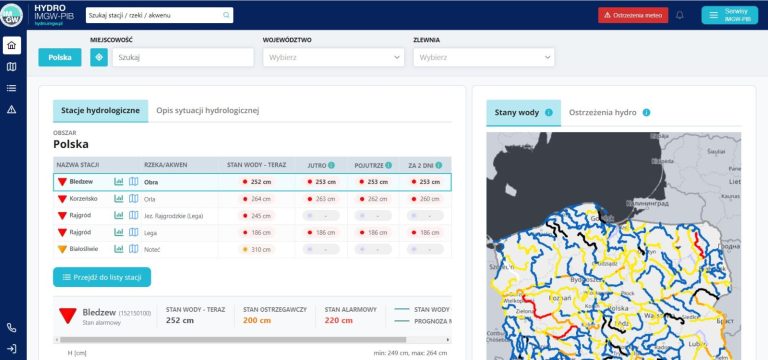768x360 pixels.
Task: Click RZEKA/AKWEN column header
Action: pos(166,165)
